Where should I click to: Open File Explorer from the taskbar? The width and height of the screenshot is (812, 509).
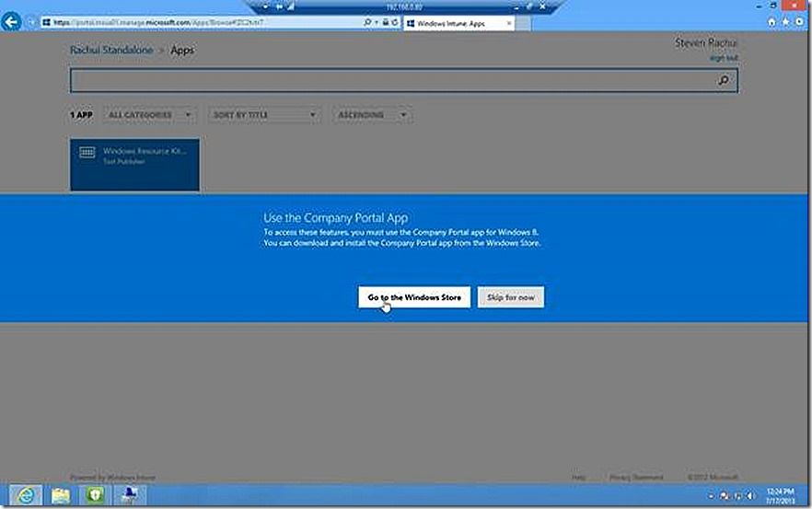[61, 495]
